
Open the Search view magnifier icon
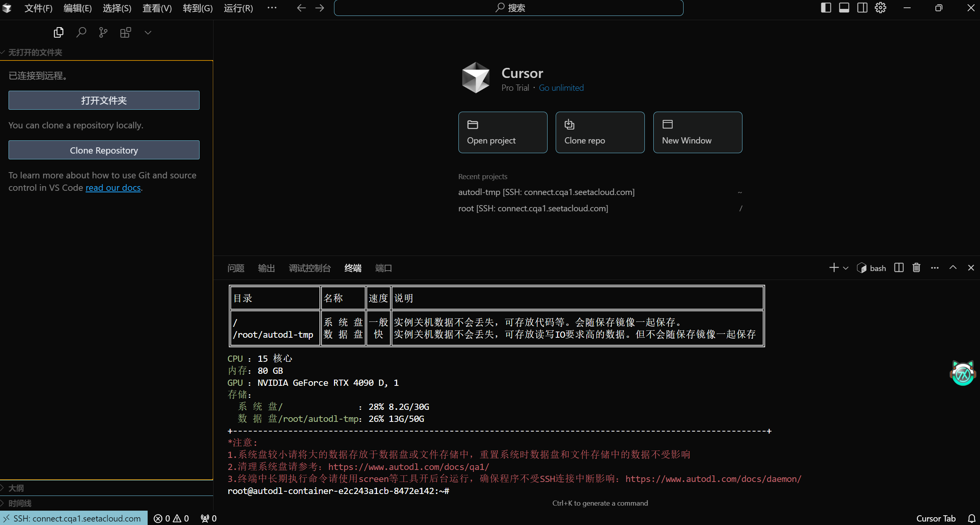click(81, 33)
